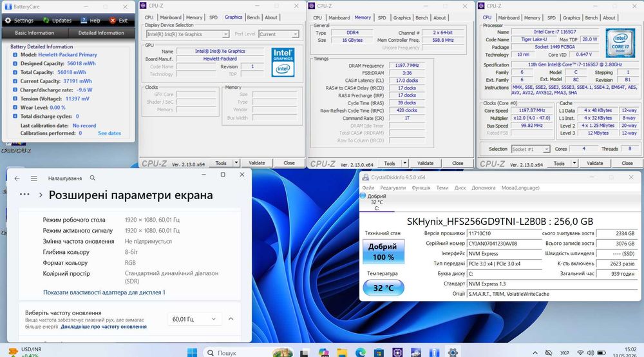This screenshot has height=357, width=644.
Task: Open Tools dropdown arrow in CPU-Z Graphics window
Action: click(x=236, y=163)
